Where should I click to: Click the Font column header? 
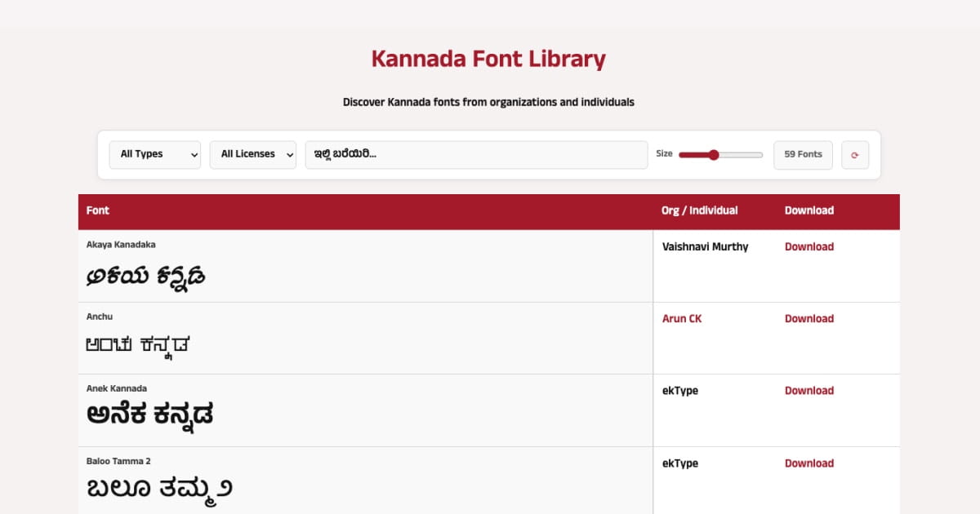(98, 210)
